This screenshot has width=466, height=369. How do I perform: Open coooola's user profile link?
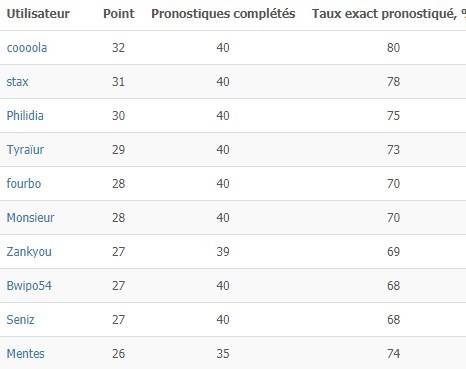point(27,48)
